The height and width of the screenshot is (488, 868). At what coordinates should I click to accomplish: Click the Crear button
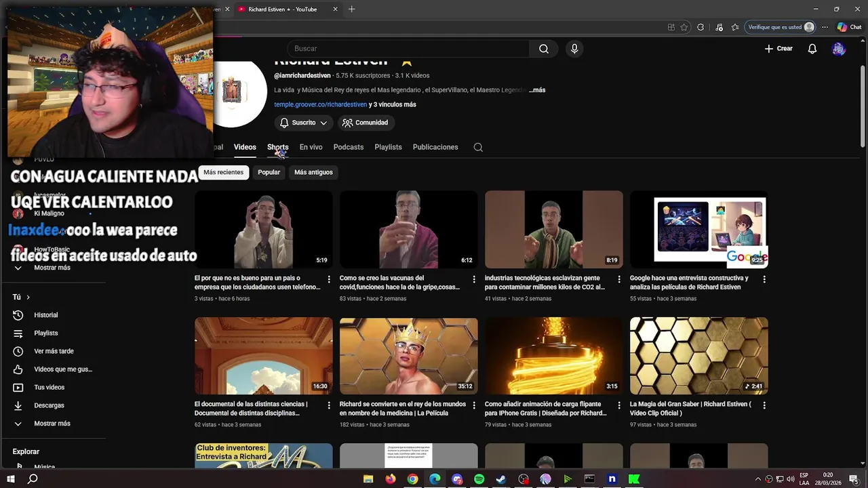click(778, 49)
